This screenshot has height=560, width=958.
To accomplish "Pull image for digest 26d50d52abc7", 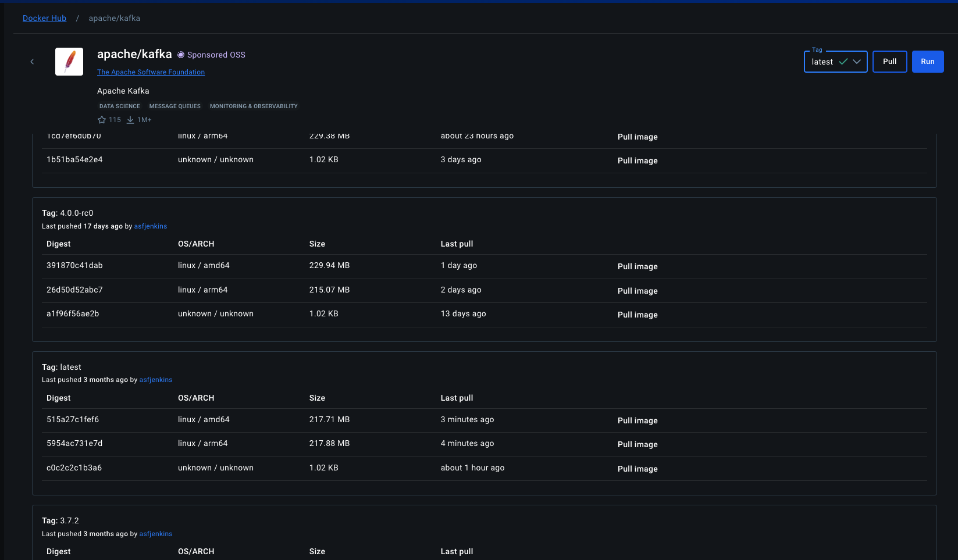I will coord(638,291).
